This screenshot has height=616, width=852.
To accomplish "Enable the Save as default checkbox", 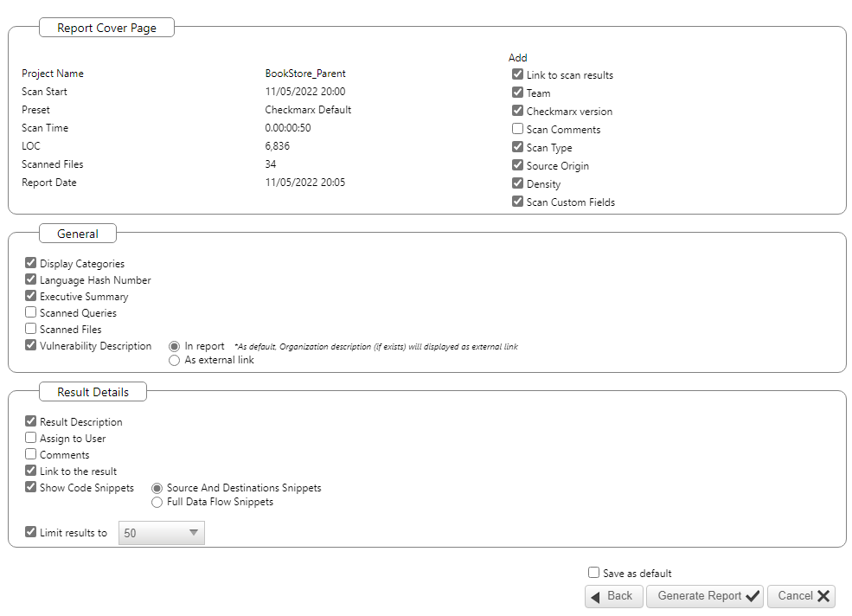I will (593, 573).
